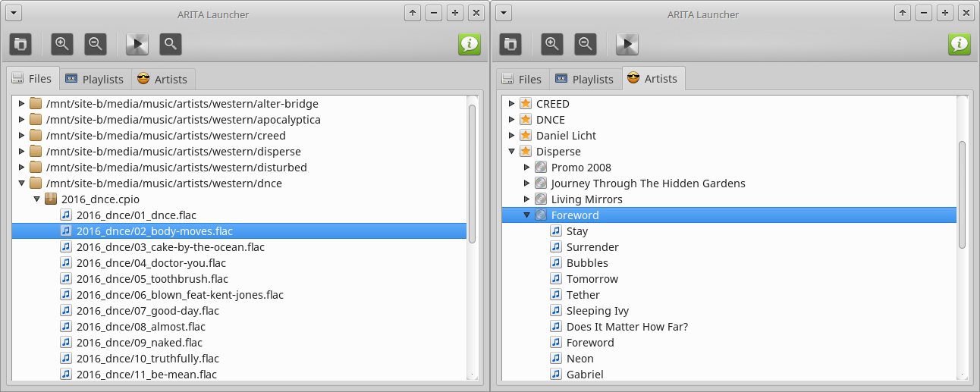This screenshot has width=980, height=392.
Task: Switch to Files tab in right window
Action: pos(521,79)
